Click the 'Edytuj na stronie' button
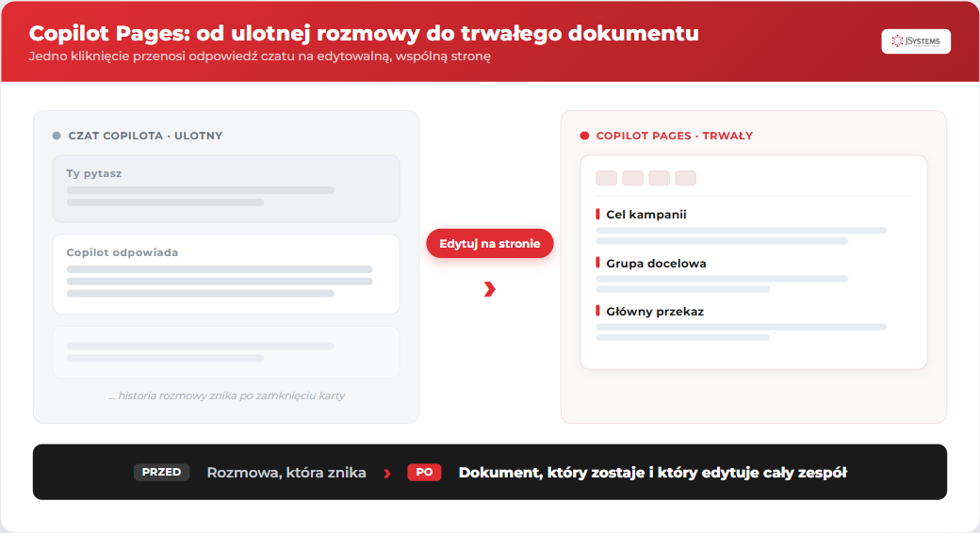The image size is (980, 533). 489,244
